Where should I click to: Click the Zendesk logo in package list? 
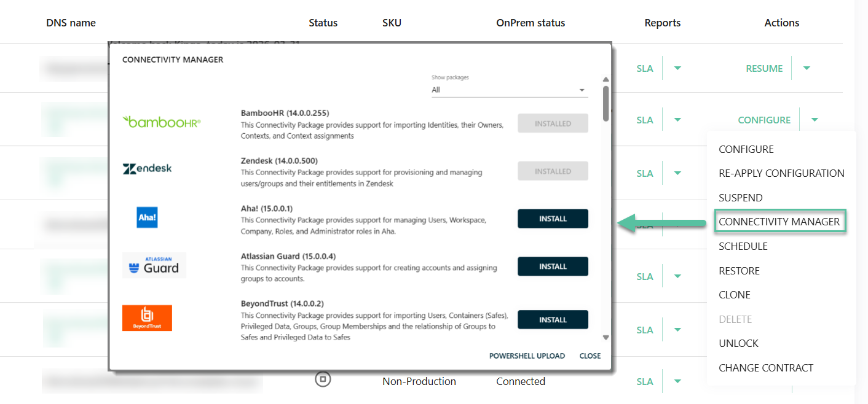[147, 169]
